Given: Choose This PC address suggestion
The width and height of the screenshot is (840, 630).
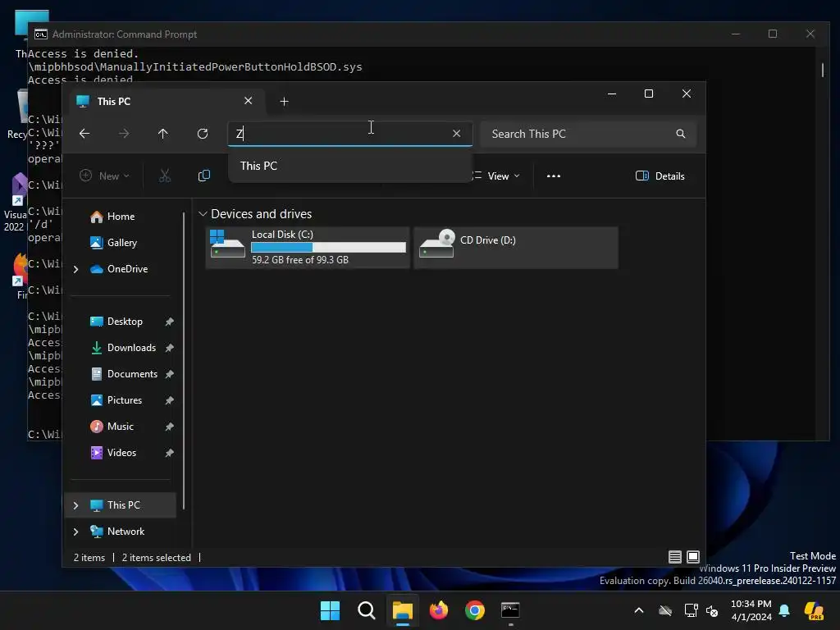Looking at the screenshot, I should tap(349, 166).
